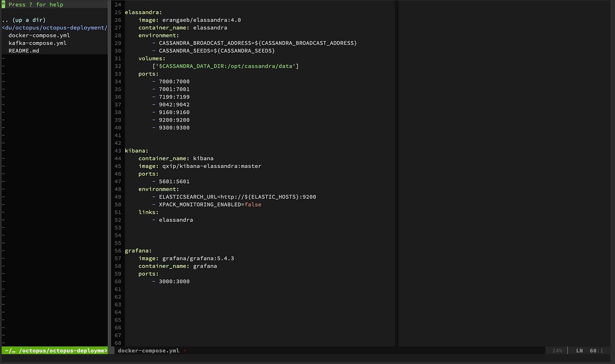Click the qxip/kibana-elassandra:master image value
This screenshot has width=615, height=364.
click(212, 166)
